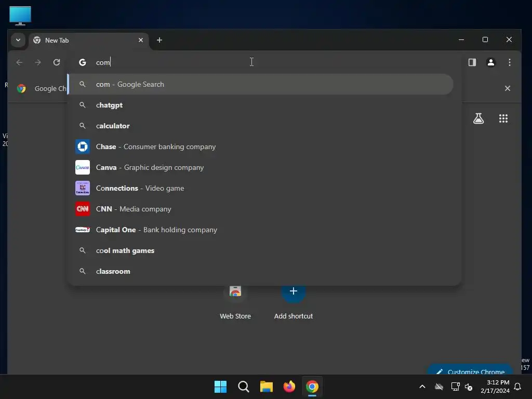The height and width of the screenshot is (399, 532).
Task: Open the Search Labs flask icon
Action: 478,118
